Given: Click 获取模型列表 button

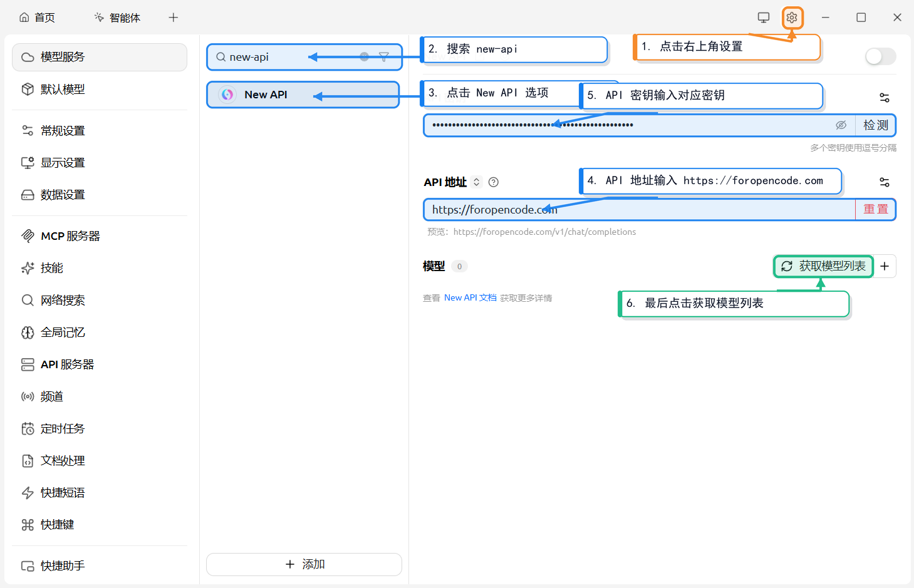Looking at the screenshot, I should (823, 266).
